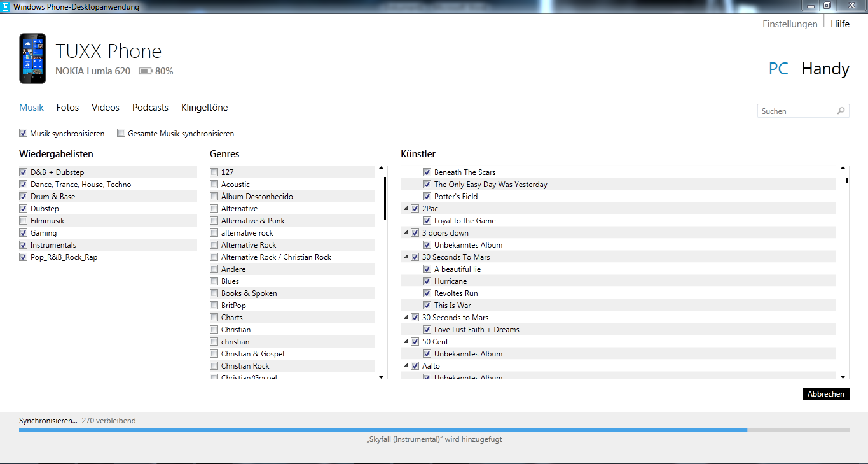Switch to the PC view
The width and height of the screenshot is (868, 464).
point(778,69)
